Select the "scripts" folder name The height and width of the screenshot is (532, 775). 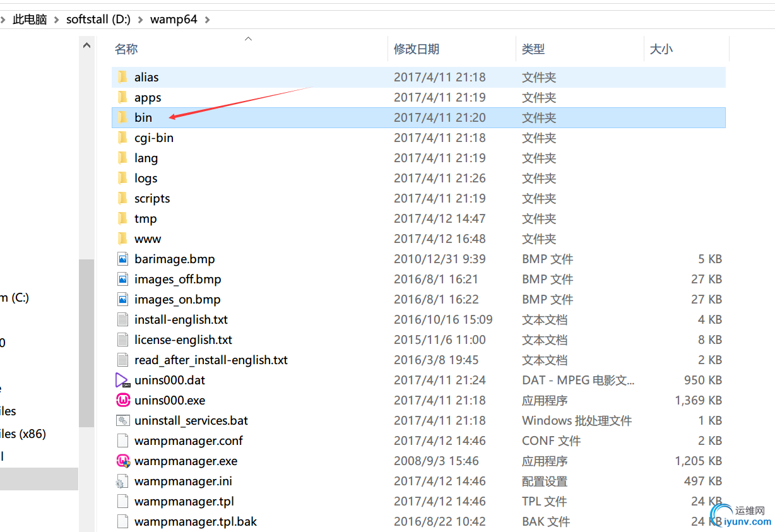(x=152, y=198)
